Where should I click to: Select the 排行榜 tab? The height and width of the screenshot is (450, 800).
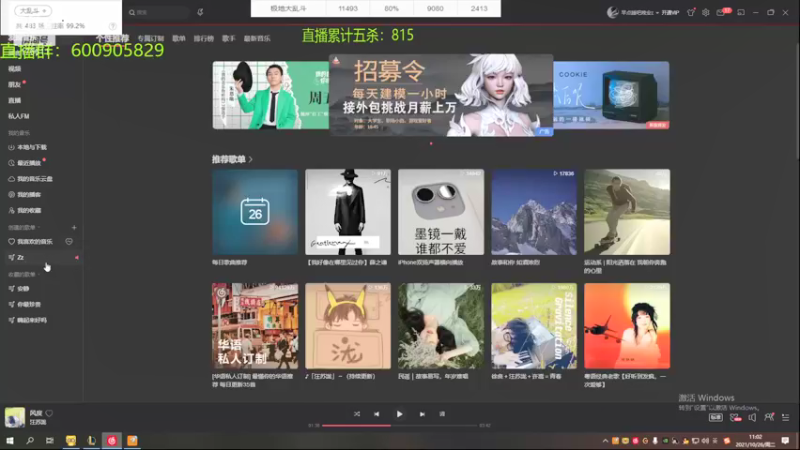click(204, 38)
